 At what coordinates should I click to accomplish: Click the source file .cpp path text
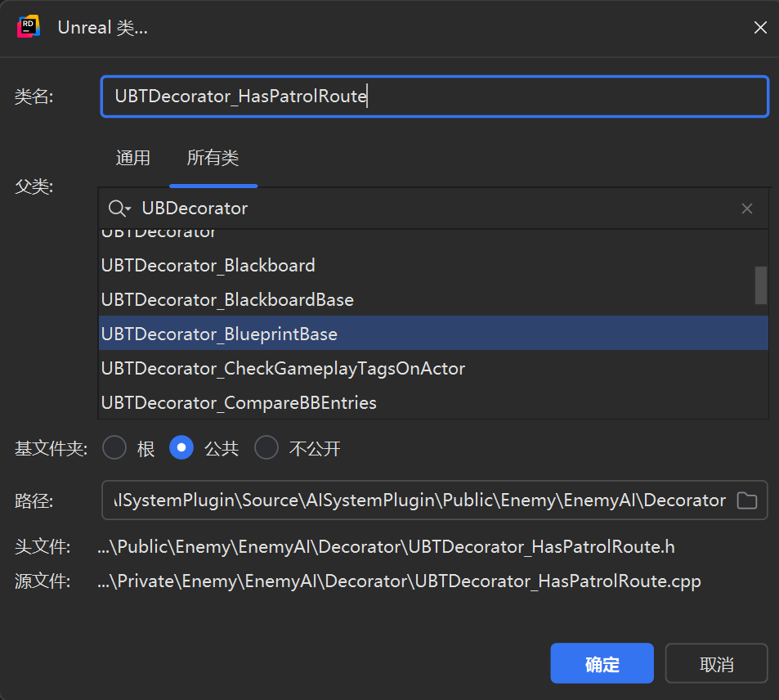tap(399, 581)
